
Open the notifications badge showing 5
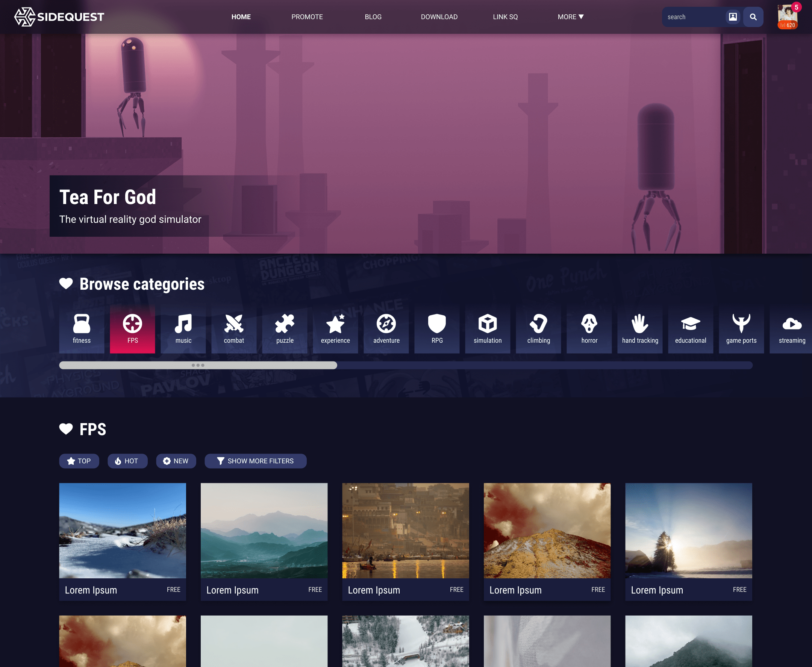click(796, 7)
